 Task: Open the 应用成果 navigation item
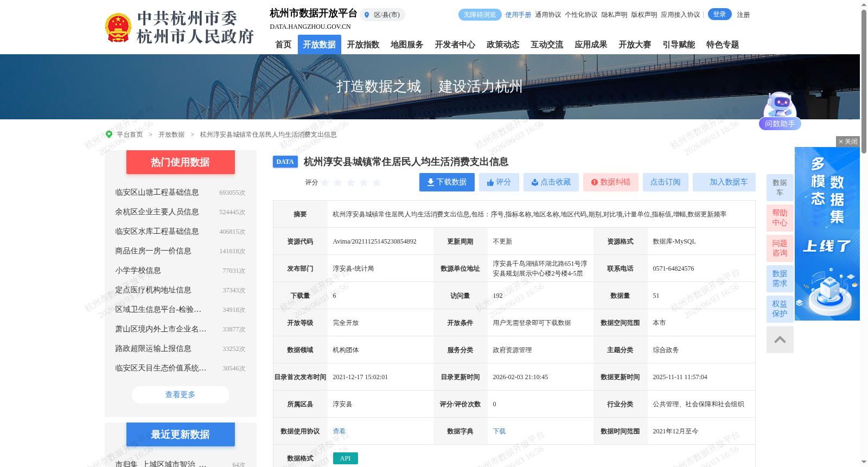tap(591, 44)
